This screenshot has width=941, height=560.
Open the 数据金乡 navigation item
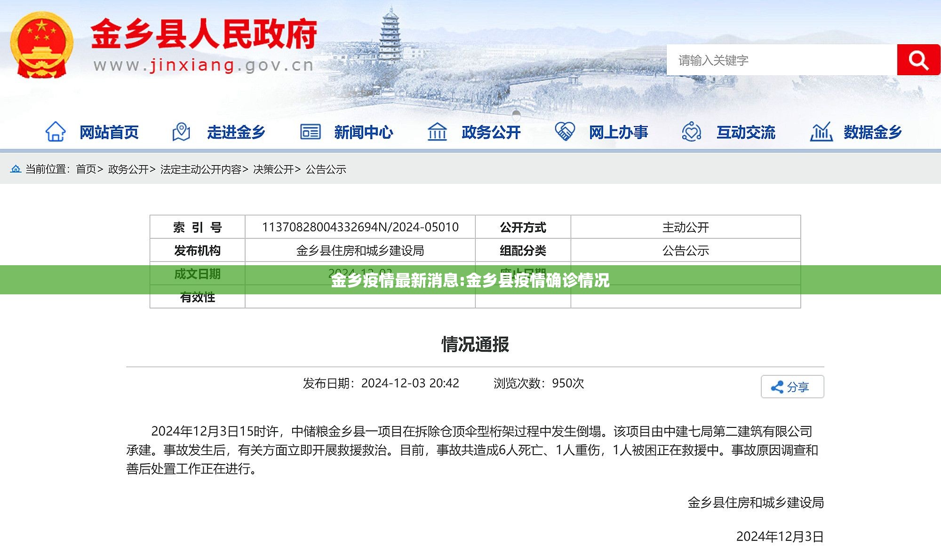(873, 132)
